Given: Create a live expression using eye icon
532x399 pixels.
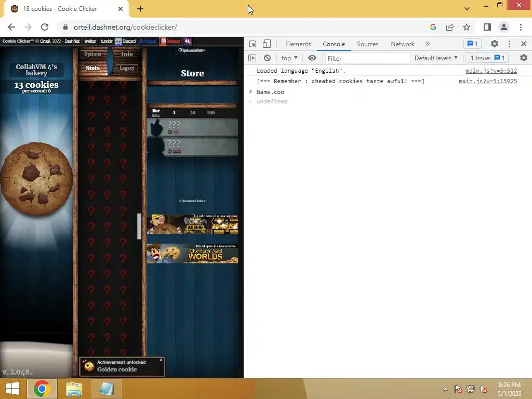Looking at the screenshot, I should click(312, 58).
